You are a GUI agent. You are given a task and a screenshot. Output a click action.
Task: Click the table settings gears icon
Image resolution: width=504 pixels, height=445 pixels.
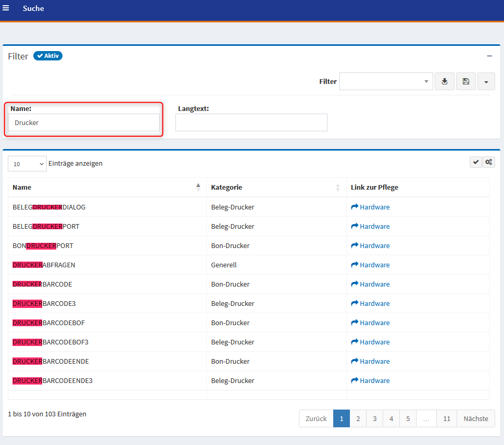click(489, 162)
